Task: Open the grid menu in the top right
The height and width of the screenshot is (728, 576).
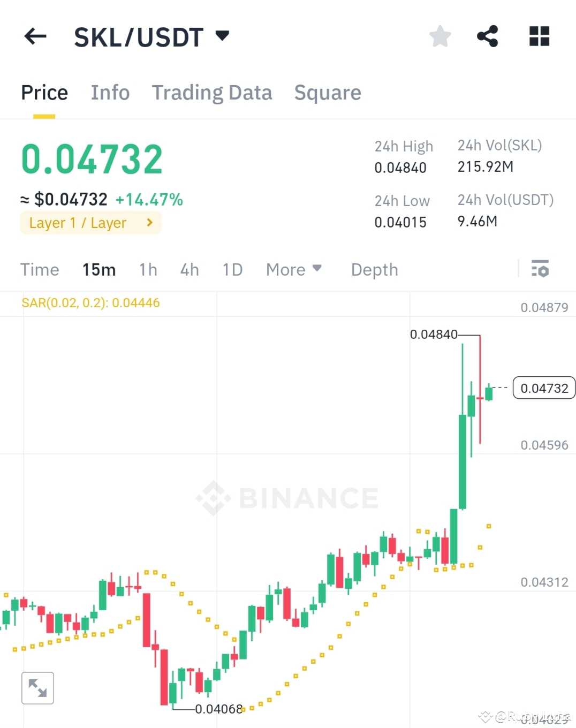Action: tap(539, 36)
